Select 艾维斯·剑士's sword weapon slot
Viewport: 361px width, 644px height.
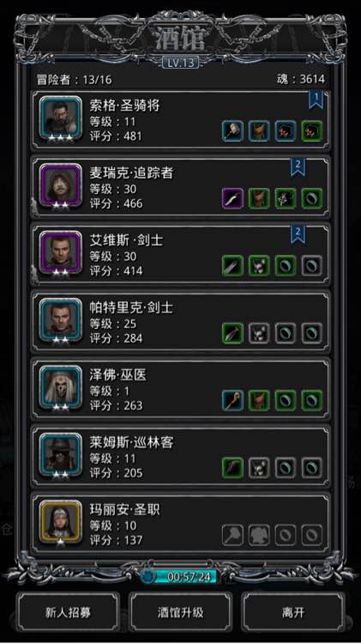232,265
